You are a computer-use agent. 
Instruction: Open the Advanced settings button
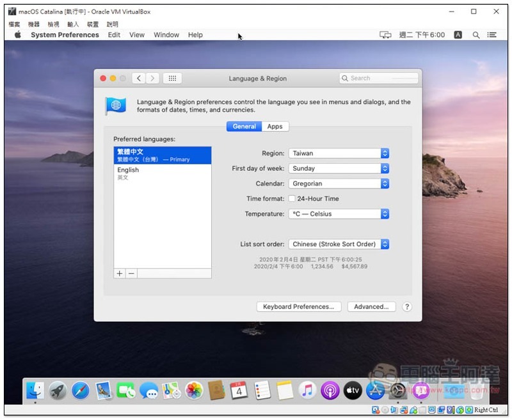tap(371, 307)
